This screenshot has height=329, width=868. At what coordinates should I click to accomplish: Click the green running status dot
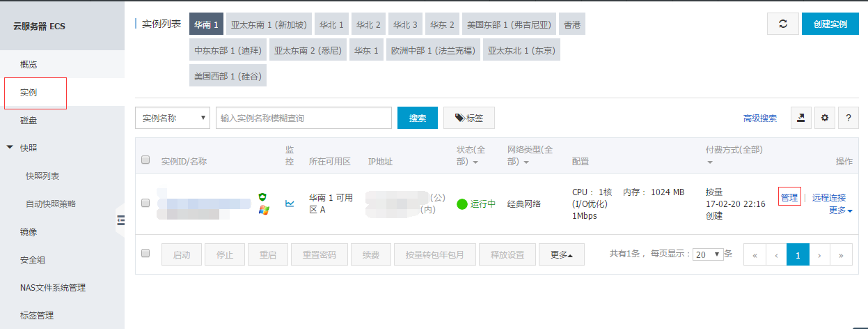tap(461, 204)
